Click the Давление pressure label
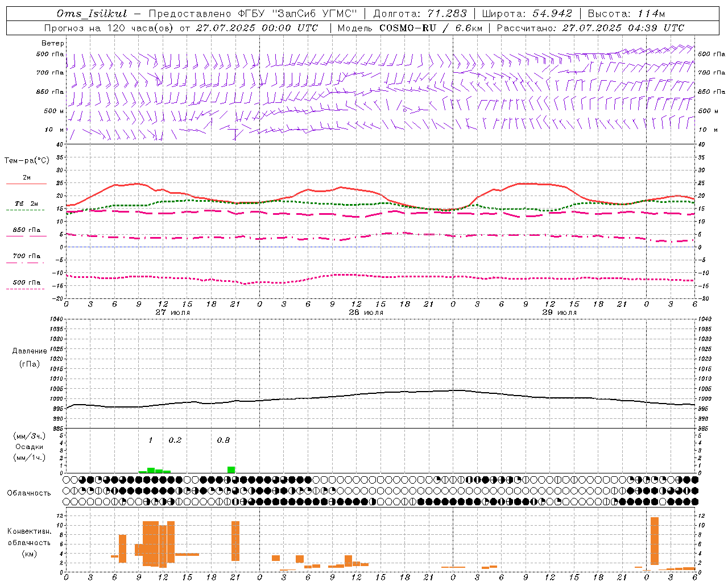The image size is (728, 582). click(29, 351)
